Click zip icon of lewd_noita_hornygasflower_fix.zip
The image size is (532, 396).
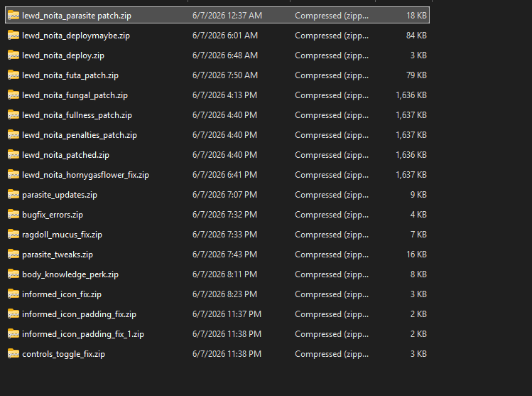point(13,175)
